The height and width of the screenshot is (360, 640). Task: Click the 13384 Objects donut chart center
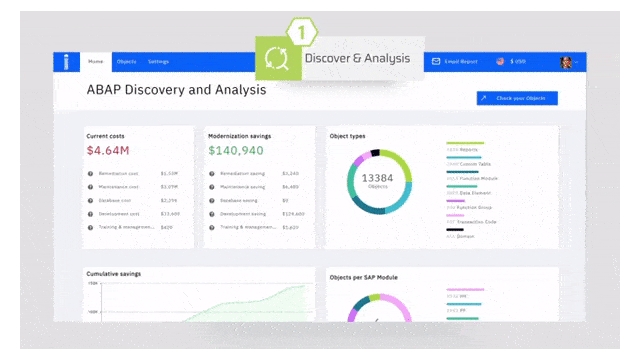(x=378, y=181)
